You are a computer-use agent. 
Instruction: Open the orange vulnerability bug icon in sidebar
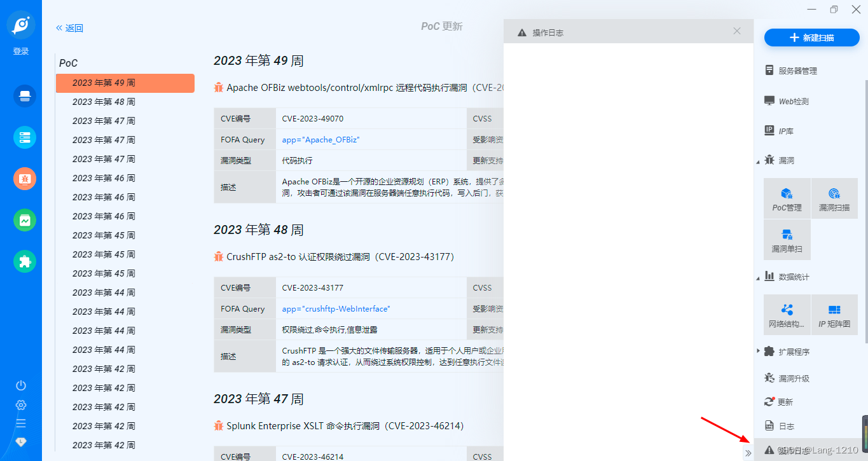[x=25, y=179]
